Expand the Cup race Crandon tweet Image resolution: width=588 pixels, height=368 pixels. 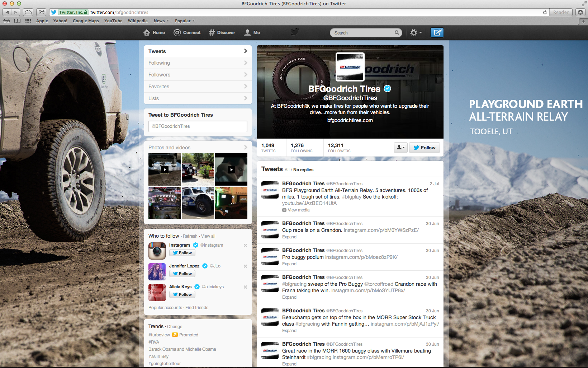tap(289, 237)
